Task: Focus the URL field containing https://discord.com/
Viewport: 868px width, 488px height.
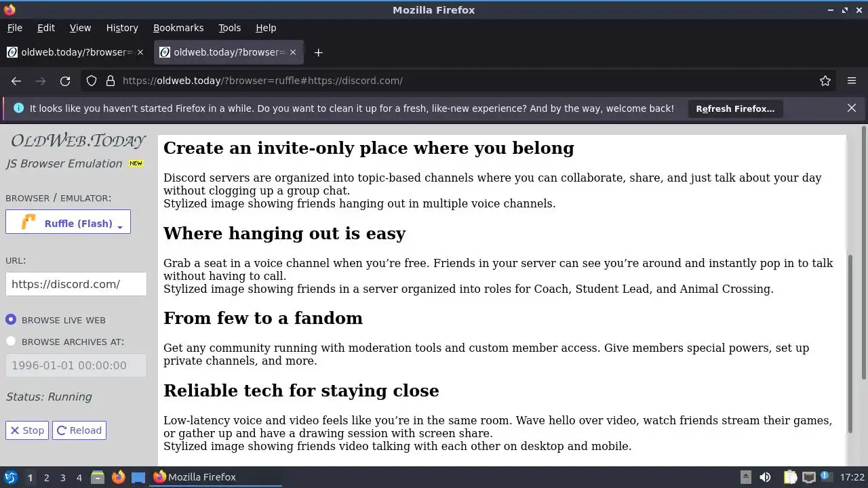Action: coord(76,284)
